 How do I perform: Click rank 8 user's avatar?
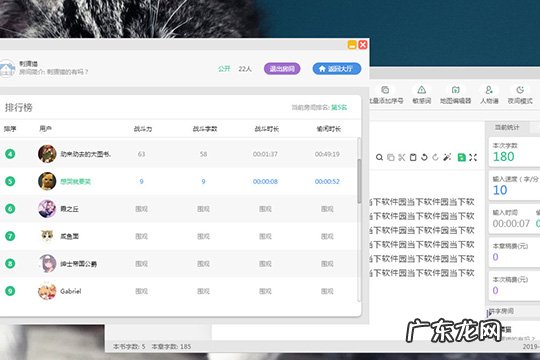[x=47, y=264]
